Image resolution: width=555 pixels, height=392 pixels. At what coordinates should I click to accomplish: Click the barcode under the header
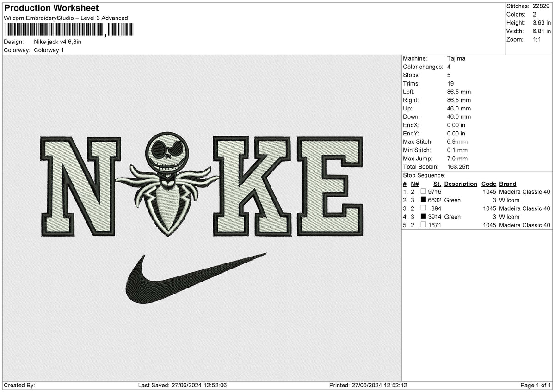[69, 30]
